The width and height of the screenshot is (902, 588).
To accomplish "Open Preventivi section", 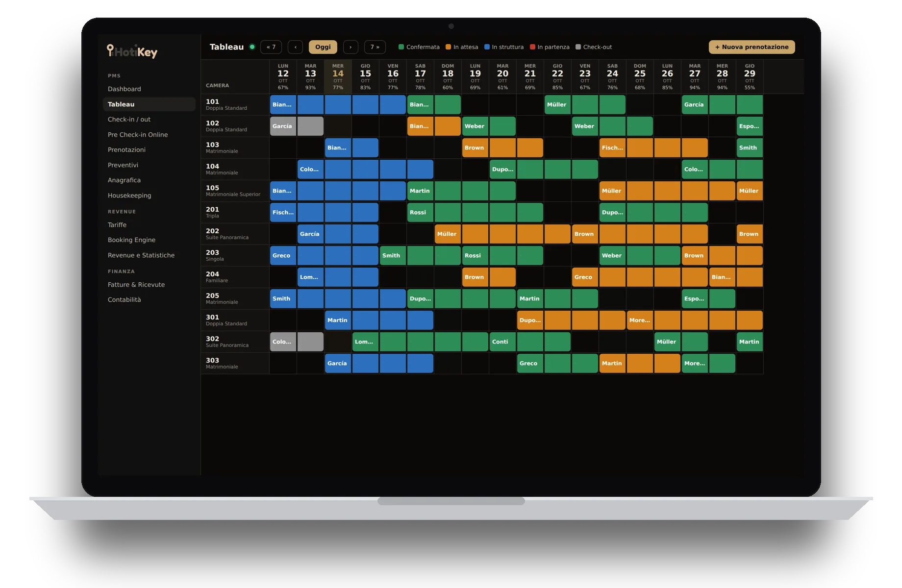I will click(x=149, y=165).
